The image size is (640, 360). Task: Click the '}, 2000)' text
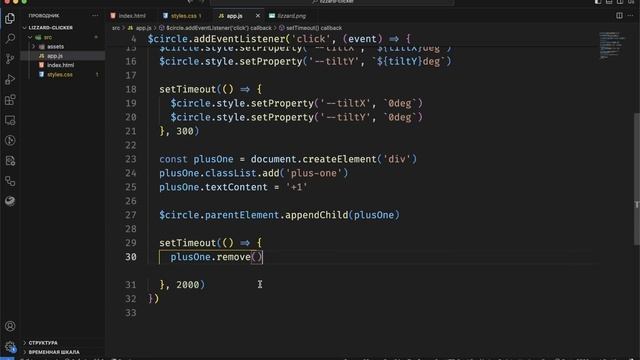tap(182, 284)
